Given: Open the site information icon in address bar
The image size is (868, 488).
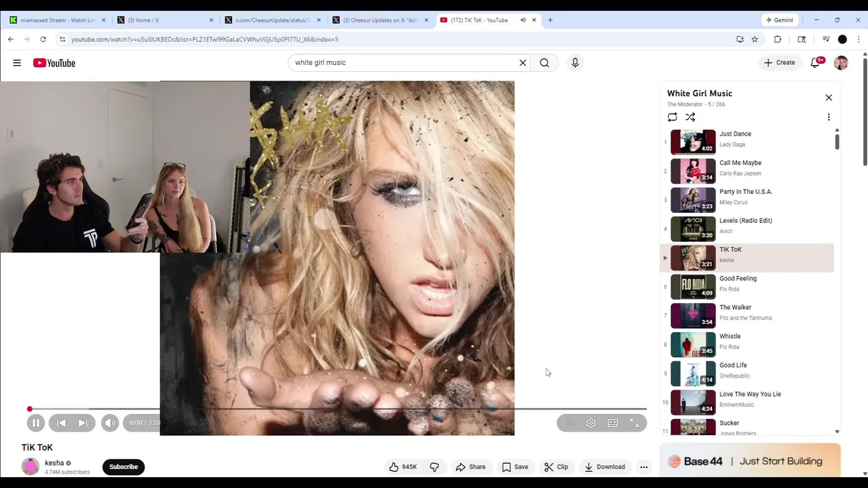Looking at the screenshot, I should coord(62,39).
